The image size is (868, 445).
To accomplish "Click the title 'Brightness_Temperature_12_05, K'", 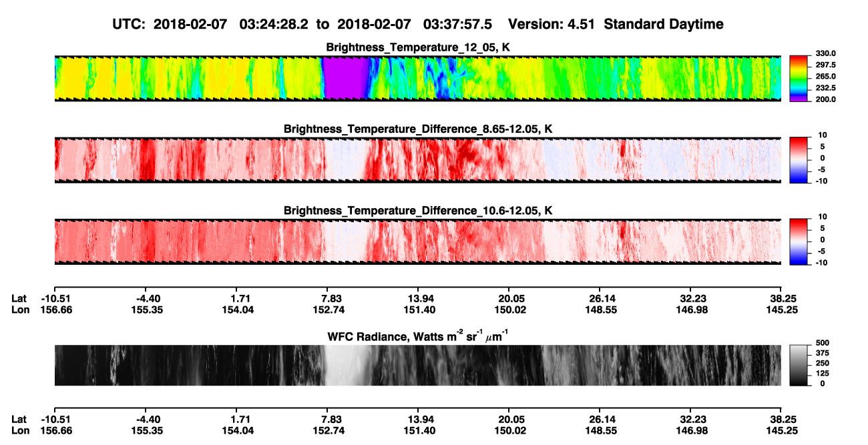I will [419, 47].
